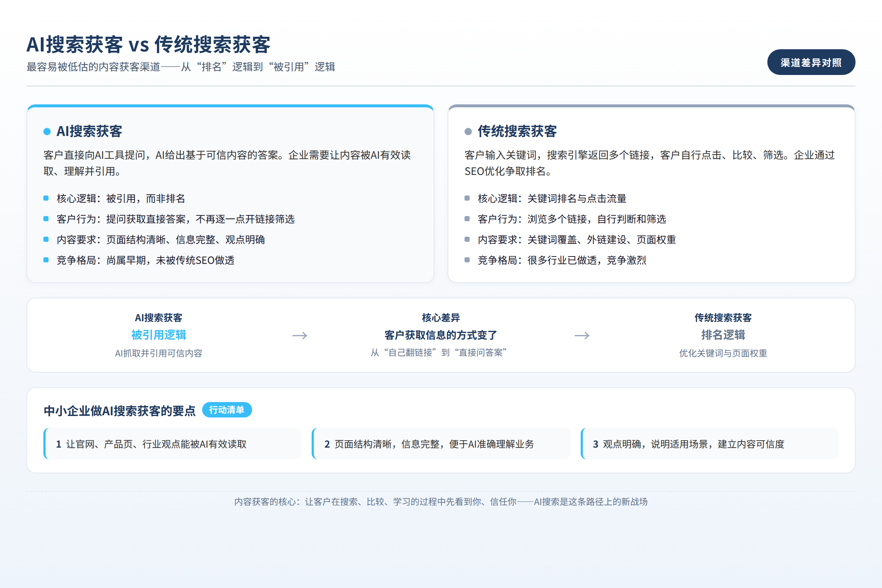This screenshot has width=882, height=588.
Task: Click blue dot beside AI搜索获客 heading
Action: 47,131
